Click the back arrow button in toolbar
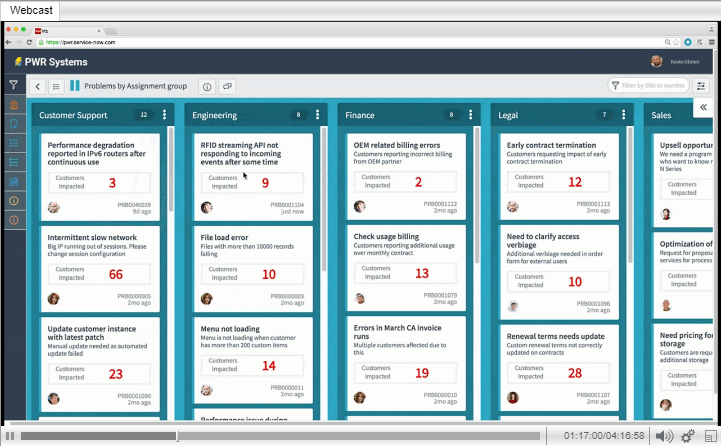 (x=38, y=86)
